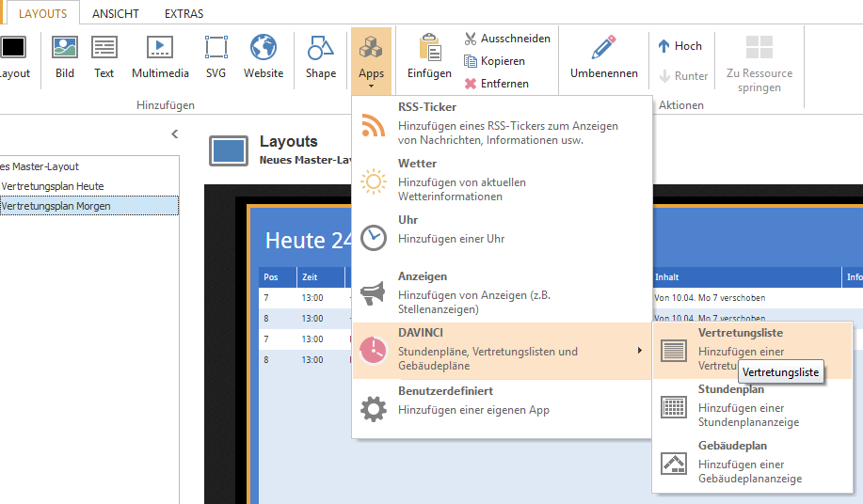Switch to the LAYOUTS tab

[43, 14]
